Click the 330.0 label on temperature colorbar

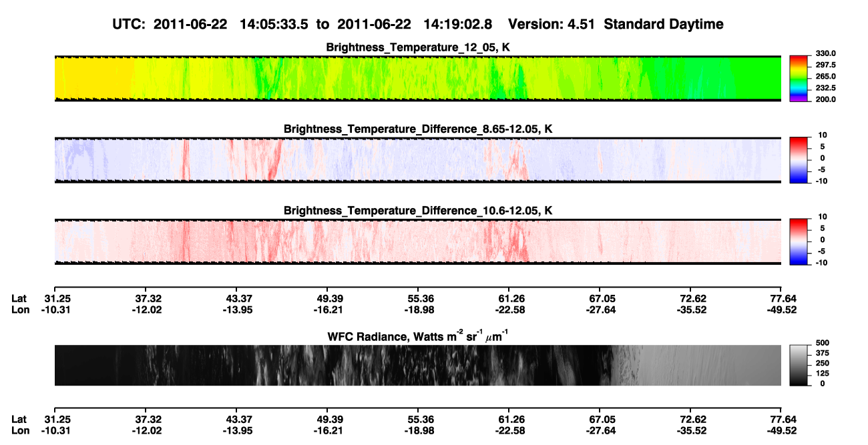click(x=825, y=54)
